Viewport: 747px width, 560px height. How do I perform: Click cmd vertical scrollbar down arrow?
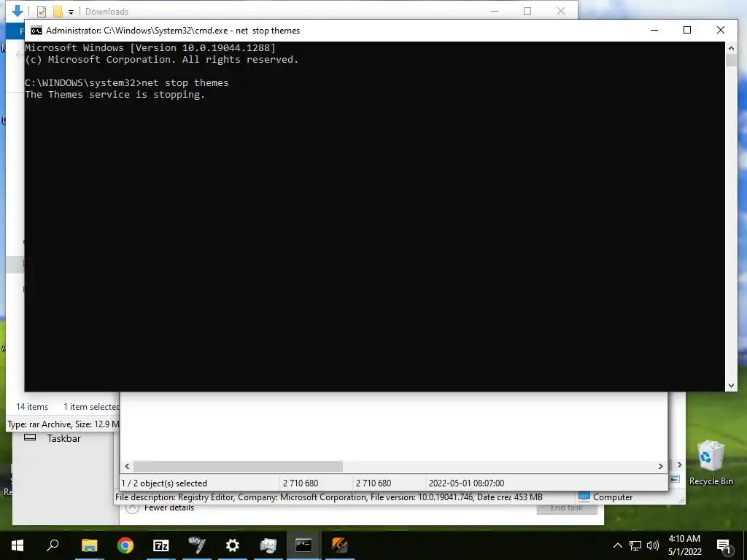(x=731, y=386)
